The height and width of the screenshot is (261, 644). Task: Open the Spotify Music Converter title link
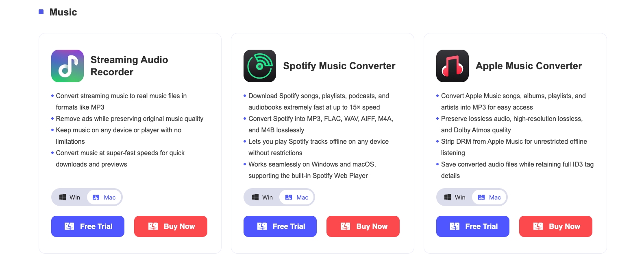pyautogui.click(x=339, y=66)
